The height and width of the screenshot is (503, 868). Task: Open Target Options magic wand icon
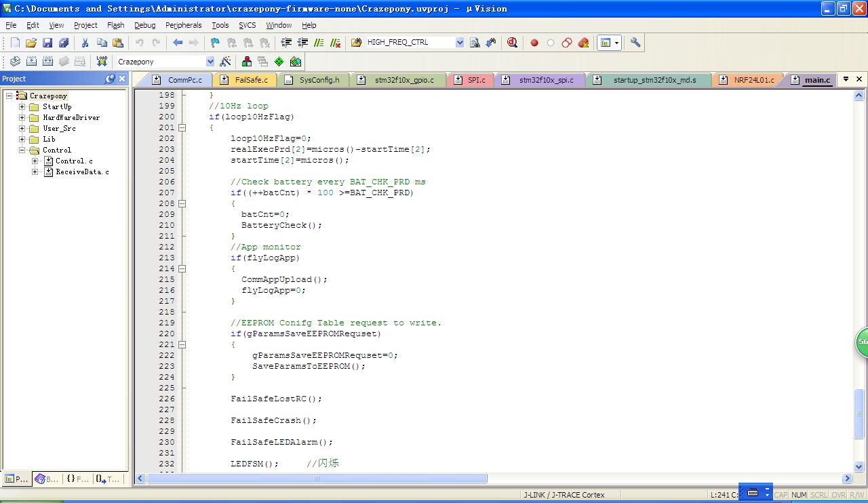point(226,62)
